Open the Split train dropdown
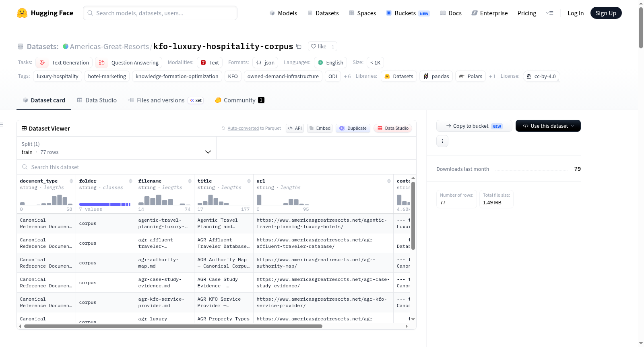This screenshot has width=644, height=347. [117, 148]
